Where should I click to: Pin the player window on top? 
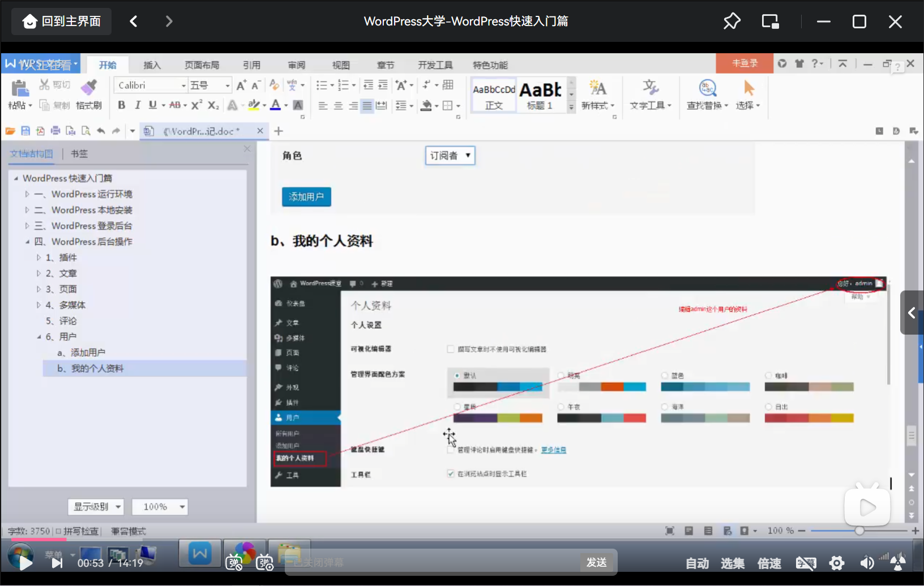click(731, 22)
